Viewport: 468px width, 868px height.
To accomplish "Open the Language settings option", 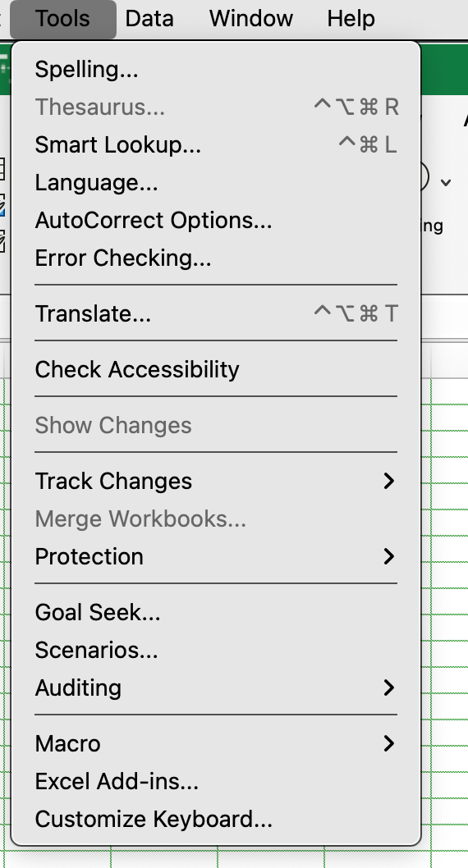I will [216, 183].
